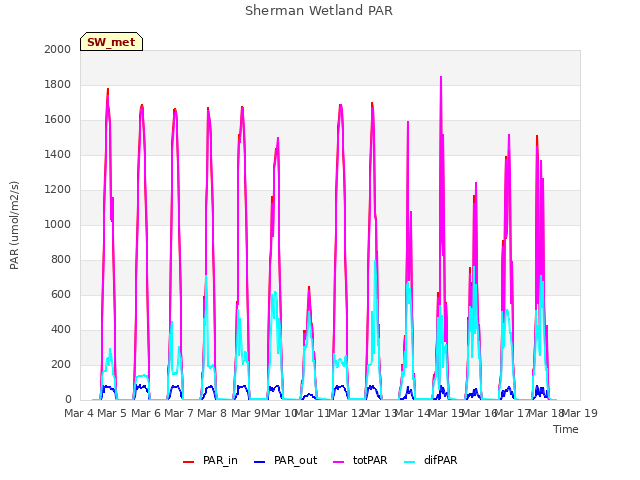
Task: Click the Mar 6 x-axis tick
Action: (146, 413)
